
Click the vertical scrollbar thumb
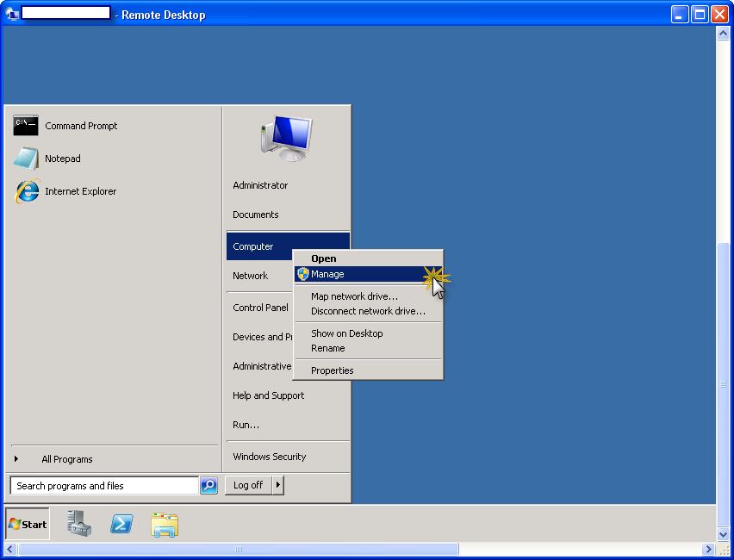[723, 384]
